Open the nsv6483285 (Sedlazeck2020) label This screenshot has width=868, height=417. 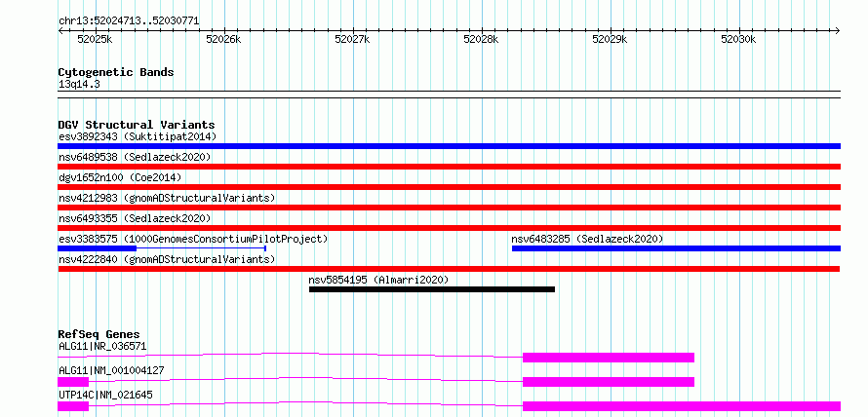[x=587, y=239]
